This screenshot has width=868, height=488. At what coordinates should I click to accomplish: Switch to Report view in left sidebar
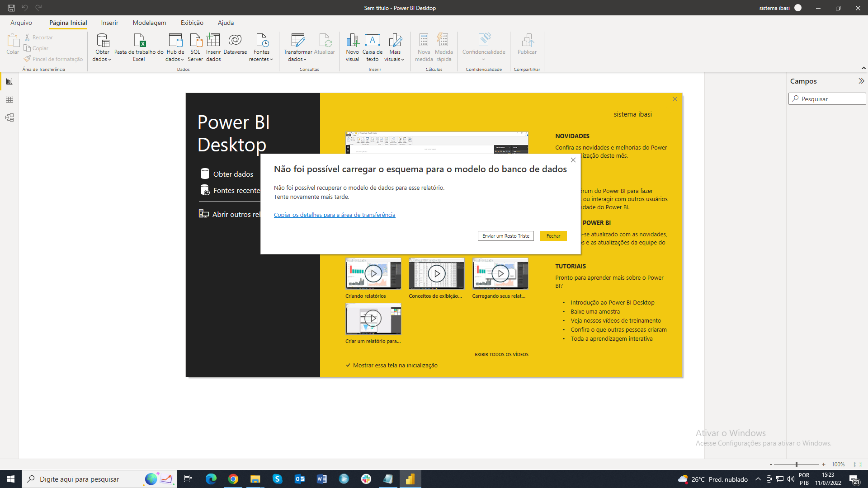pyautogui.click(x=9, y=81)
